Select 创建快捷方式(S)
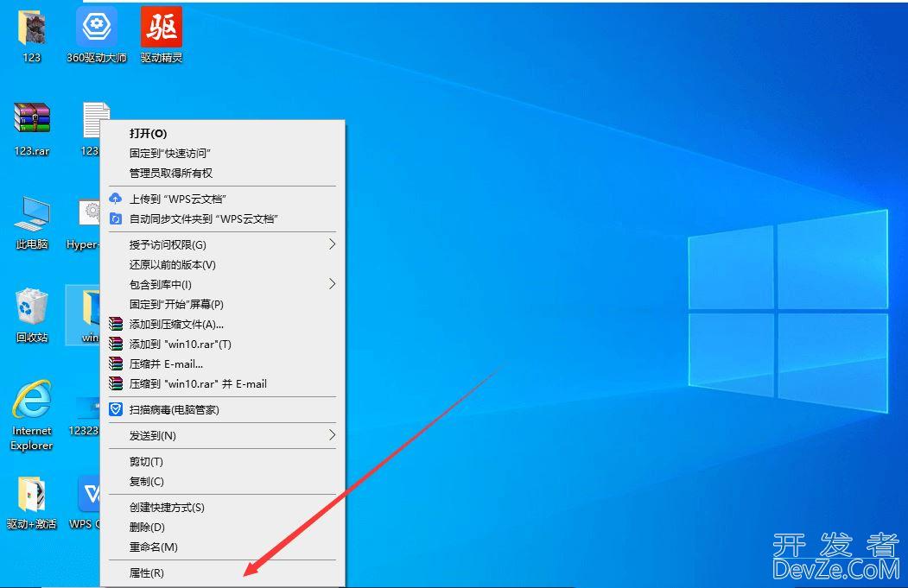 pos(222,507)
